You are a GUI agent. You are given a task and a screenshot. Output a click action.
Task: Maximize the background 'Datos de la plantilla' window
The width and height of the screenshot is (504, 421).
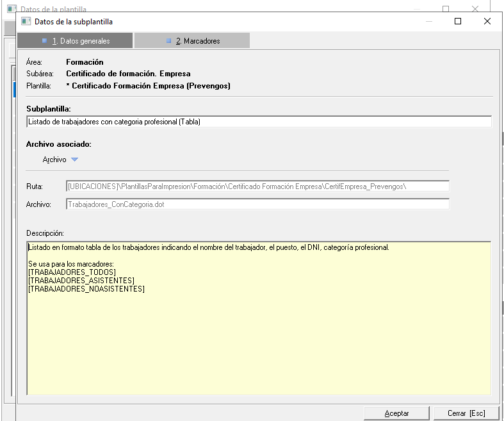[x=446, y=9]
